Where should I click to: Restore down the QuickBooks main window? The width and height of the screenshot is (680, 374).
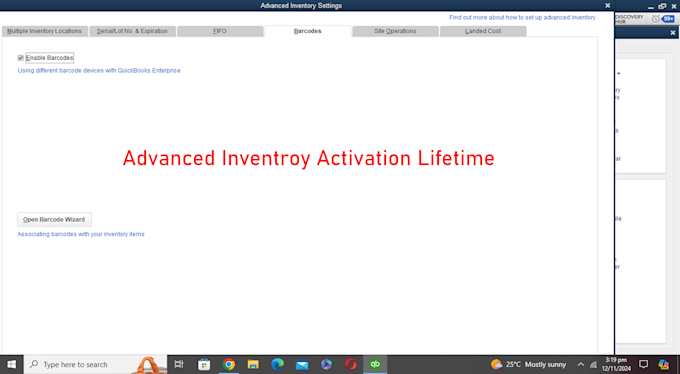click(x=662, y=6)
